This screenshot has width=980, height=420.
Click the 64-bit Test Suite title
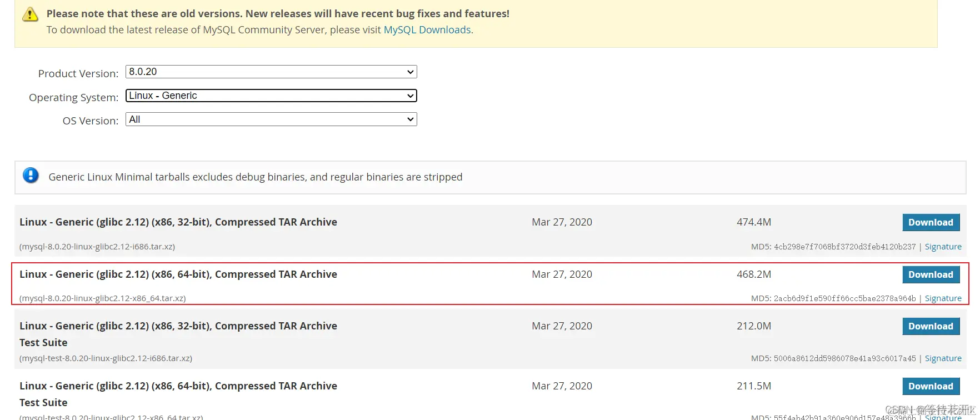pyautogui.click(x=178, y=394)
